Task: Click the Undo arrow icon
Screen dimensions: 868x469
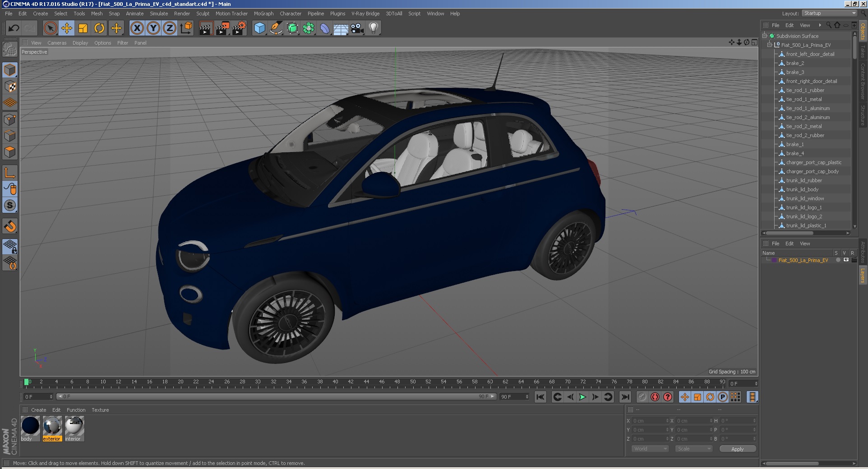Action: click(x=14, y=28)
